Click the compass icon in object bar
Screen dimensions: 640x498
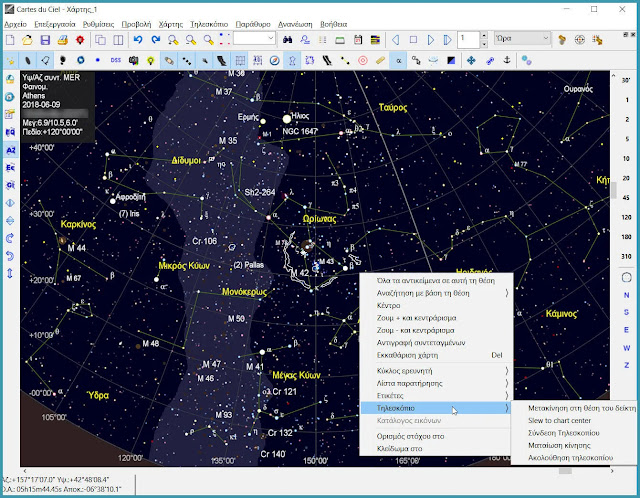tap(275, 60)
